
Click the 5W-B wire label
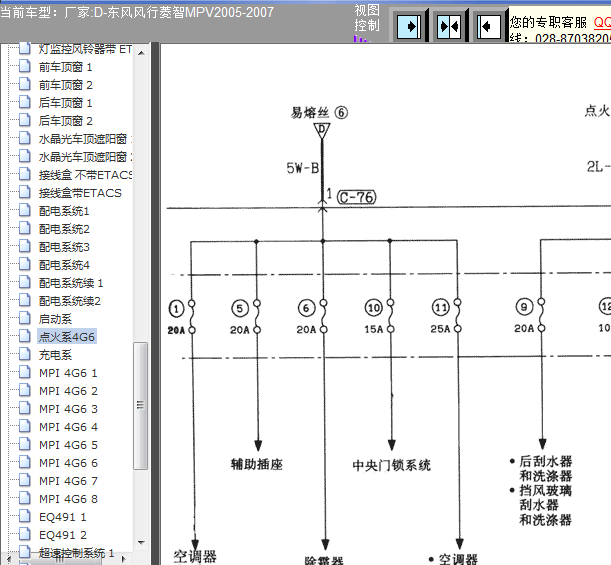tap(303, 168)
